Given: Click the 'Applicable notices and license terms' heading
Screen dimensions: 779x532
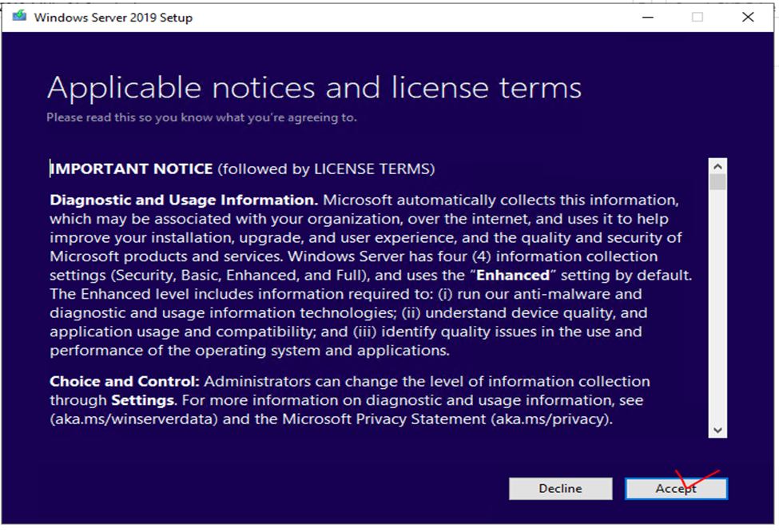Looking at the screenshot, I should click(x=314, y=88).
